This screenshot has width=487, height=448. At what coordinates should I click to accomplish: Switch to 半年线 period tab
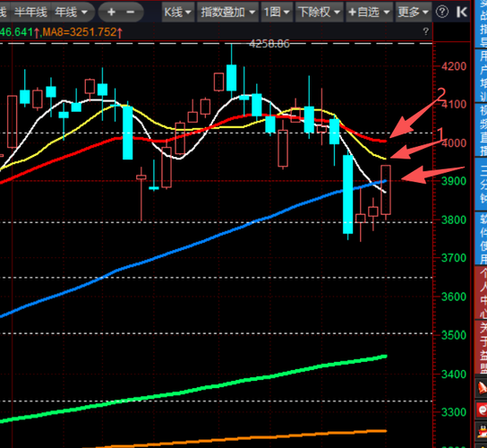click(x=30, y=13)
